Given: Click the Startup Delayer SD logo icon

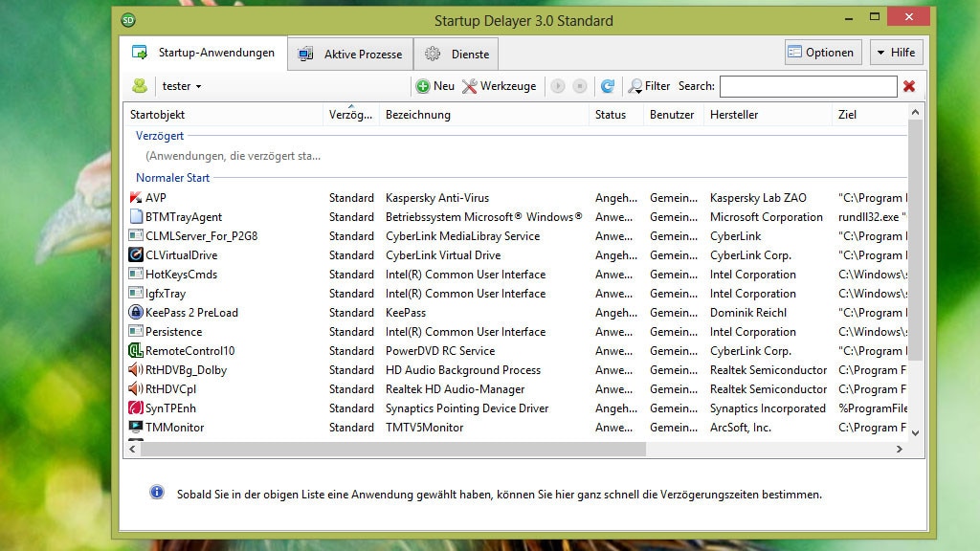Looking at the screenshot, I should point(128,20).
